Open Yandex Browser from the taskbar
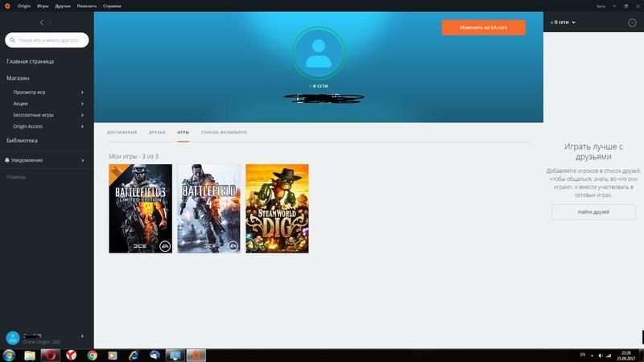644x362 pixels. click(x=72, y=356)
